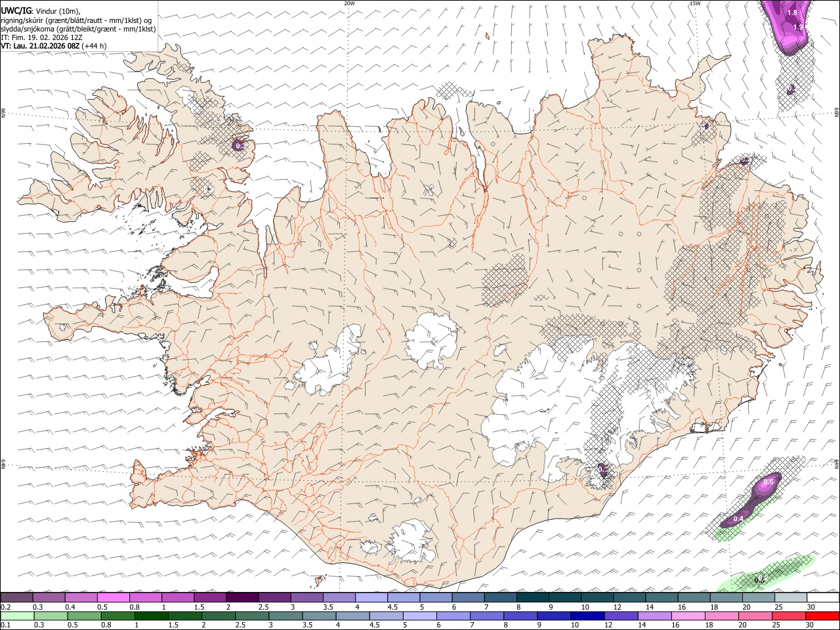This screenshot has height=630, width=840.
Task: Select the medium green 0.5 rain swatch
Action: [x=85, y=616]
